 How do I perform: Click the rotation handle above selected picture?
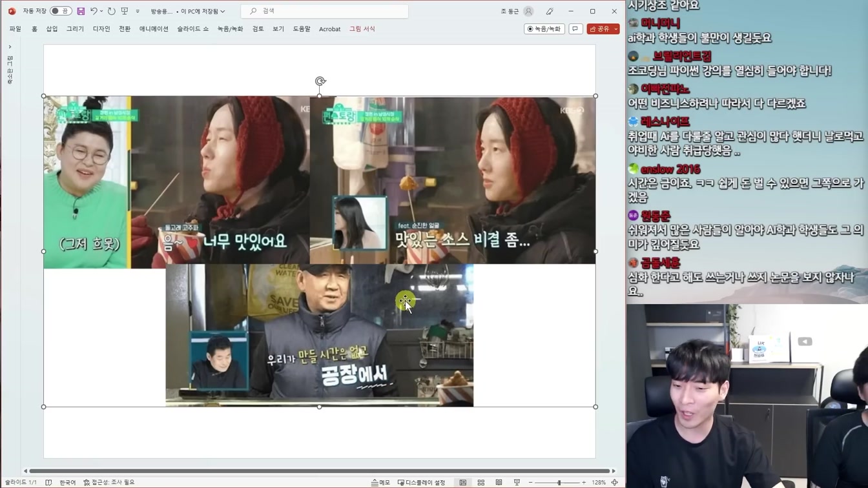(320, 81)
